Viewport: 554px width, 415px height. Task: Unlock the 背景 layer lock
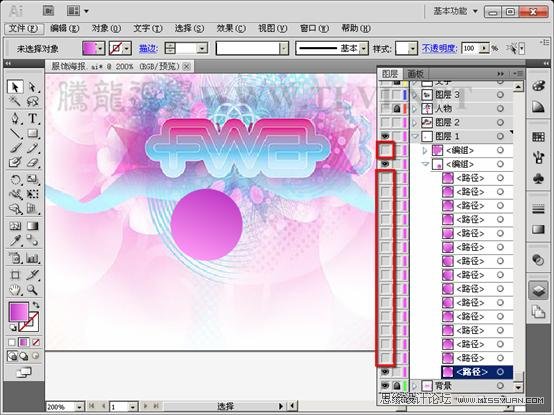click(397, 386)
